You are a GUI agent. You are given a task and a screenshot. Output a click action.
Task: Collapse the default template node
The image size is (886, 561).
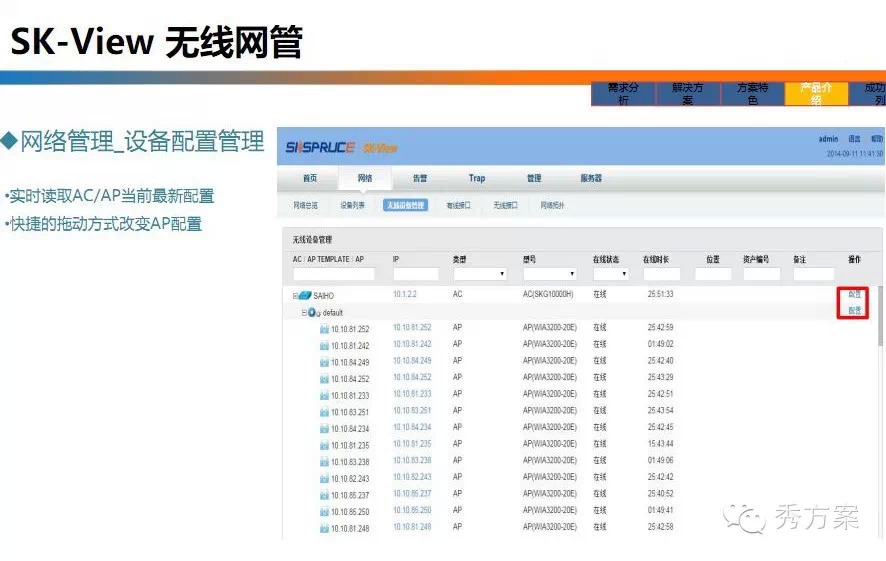click(x=304, y=313)
